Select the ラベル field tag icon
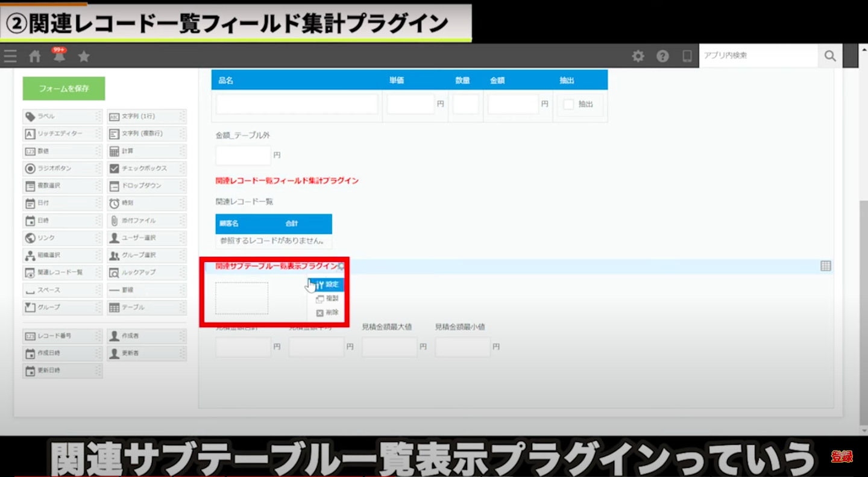868x477 pixels. tap(30, 116)
